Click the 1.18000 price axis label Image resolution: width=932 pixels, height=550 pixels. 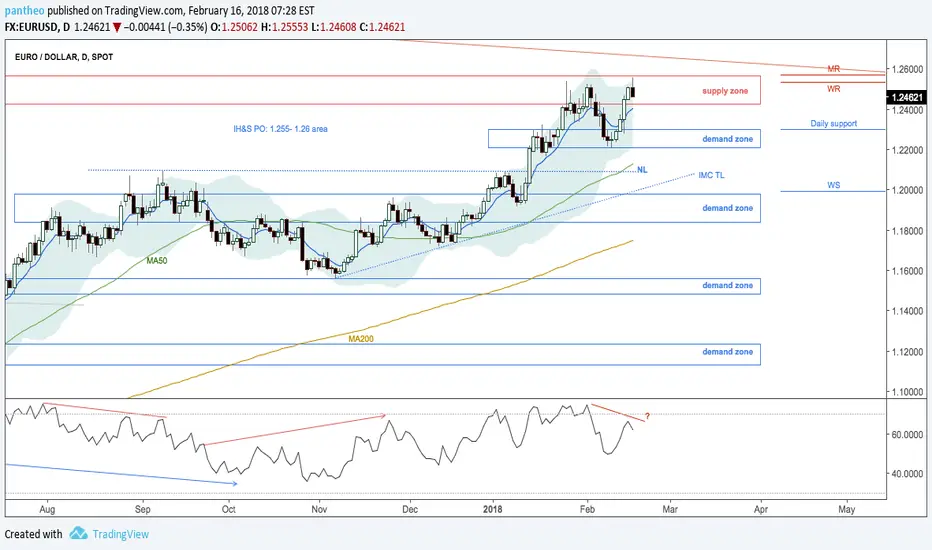coord(906,231)
